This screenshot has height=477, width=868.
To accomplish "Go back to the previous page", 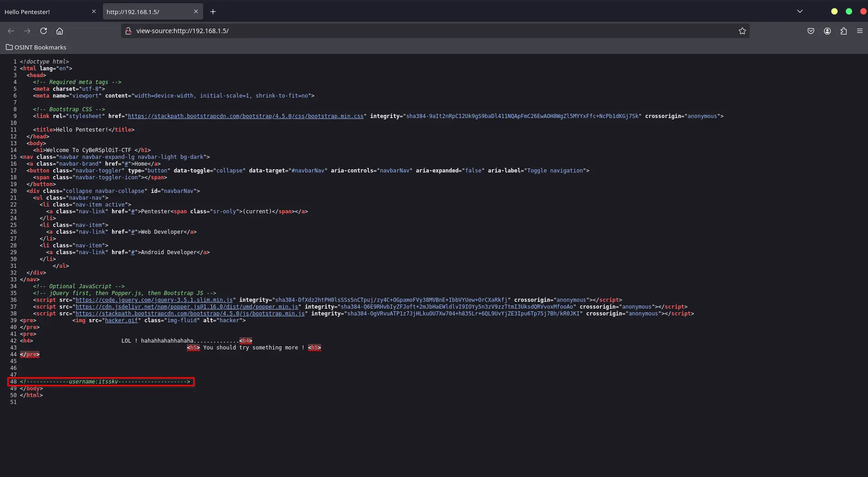I will pyautogui.click(x=11, y=31).
